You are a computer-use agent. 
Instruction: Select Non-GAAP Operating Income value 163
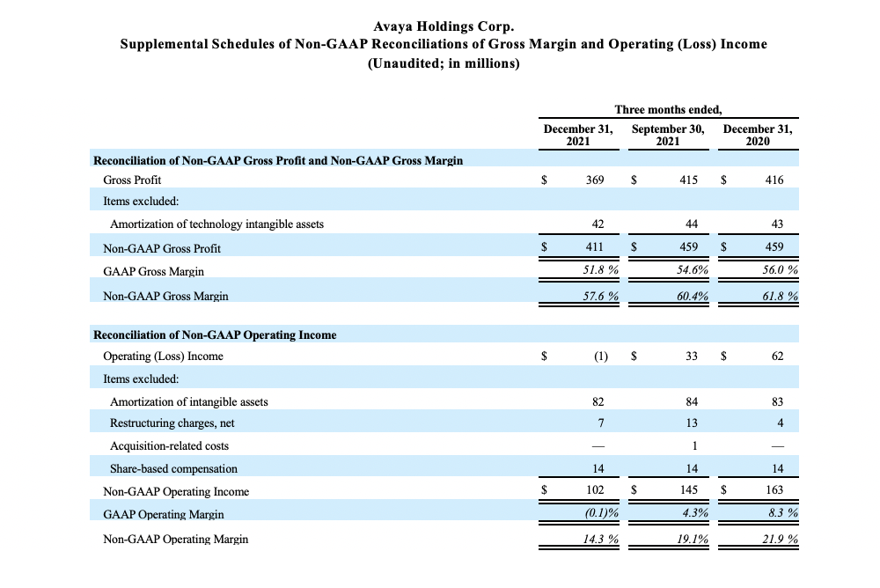click(x=774, y=489)
